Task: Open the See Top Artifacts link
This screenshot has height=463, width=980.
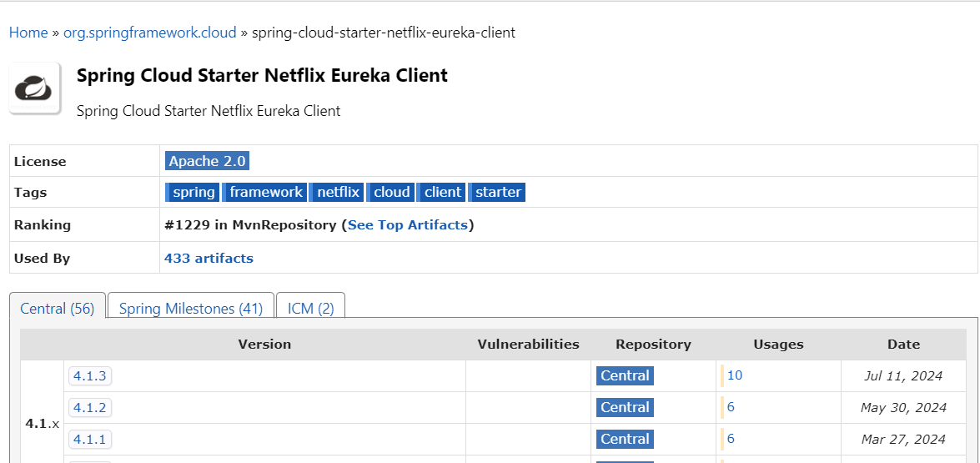Action: [x=408, y=225]
